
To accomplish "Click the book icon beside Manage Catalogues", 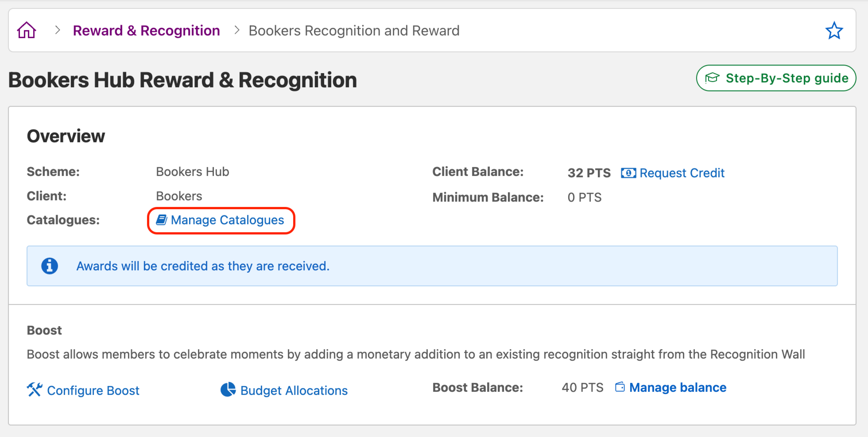I will 162,220.
